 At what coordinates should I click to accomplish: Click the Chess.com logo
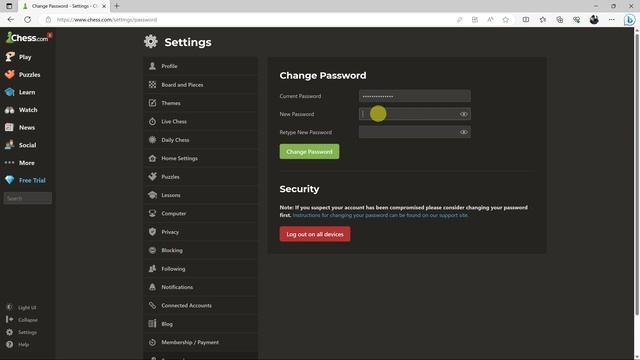coord(27,38)
